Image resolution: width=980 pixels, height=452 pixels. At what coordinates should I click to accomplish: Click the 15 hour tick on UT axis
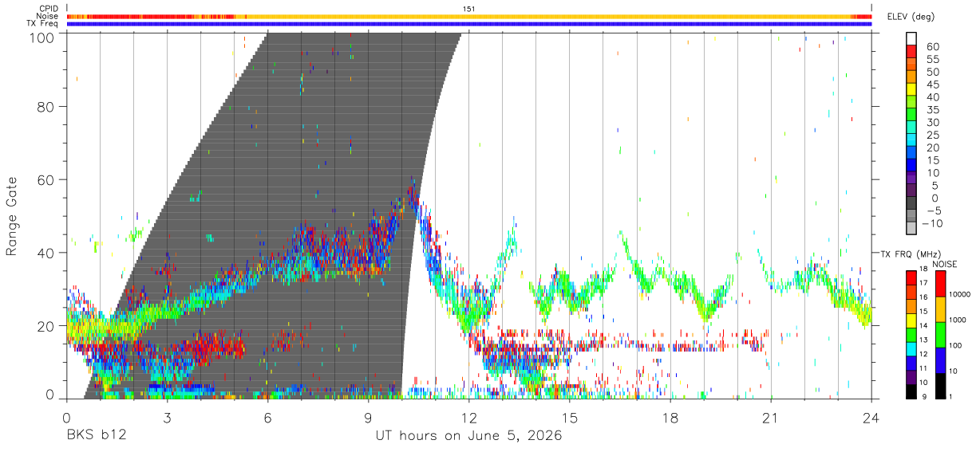tap(570, 418)
